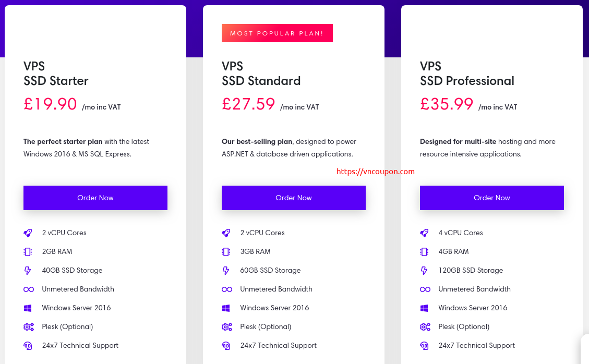Image resolution: width=589 pixels, height=364 pixels.
Task: Order the VPS SSD Standard plan
Action: point(294,198)
